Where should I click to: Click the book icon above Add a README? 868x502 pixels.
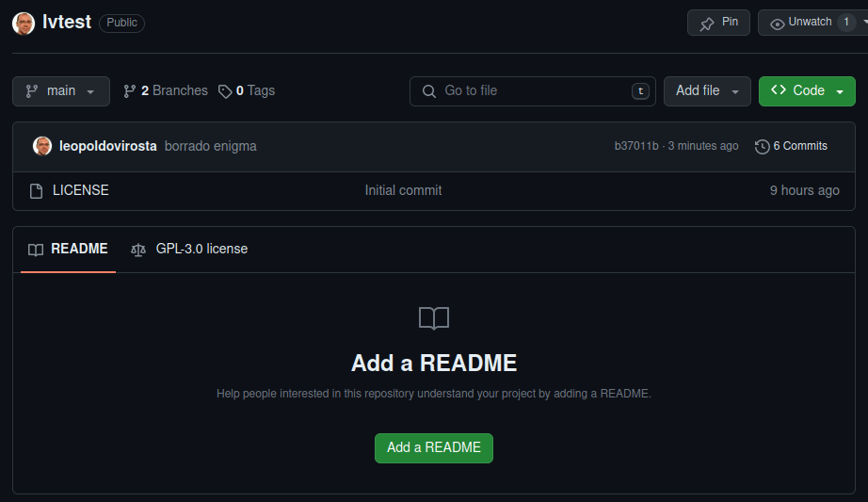[434, 318]
